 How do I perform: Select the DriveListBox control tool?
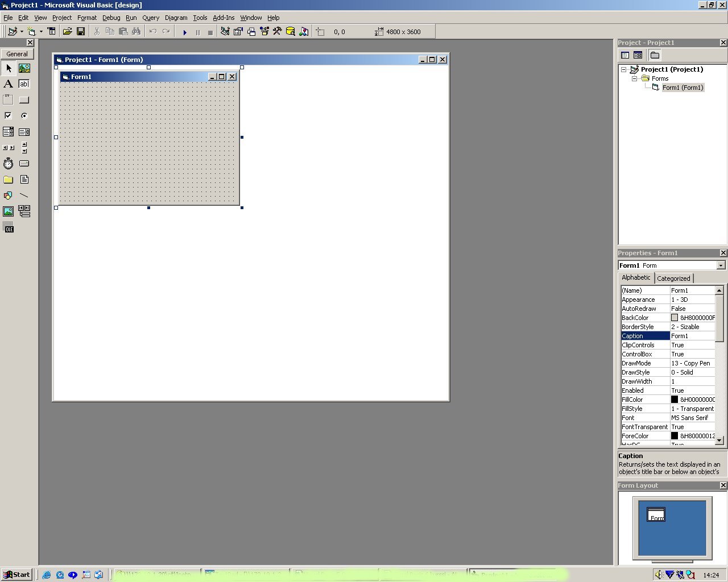(x=24, y=164)
